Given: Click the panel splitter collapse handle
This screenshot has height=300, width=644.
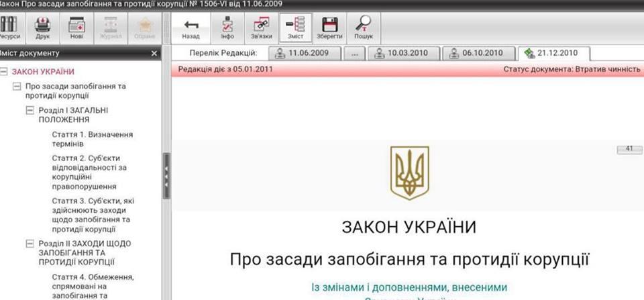Looking at the screenshot, I should click(166, 176).
